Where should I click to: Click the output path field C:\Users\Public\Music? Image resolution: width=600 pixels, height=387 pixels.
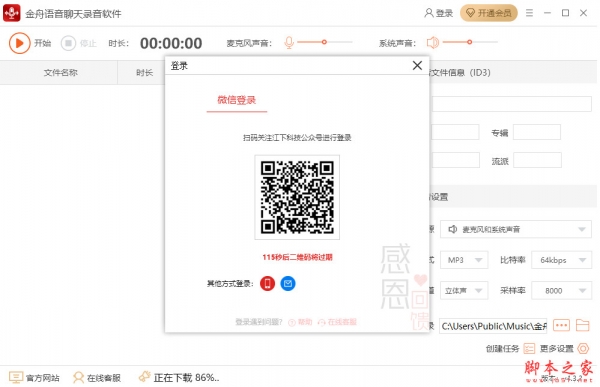point(493,326)
